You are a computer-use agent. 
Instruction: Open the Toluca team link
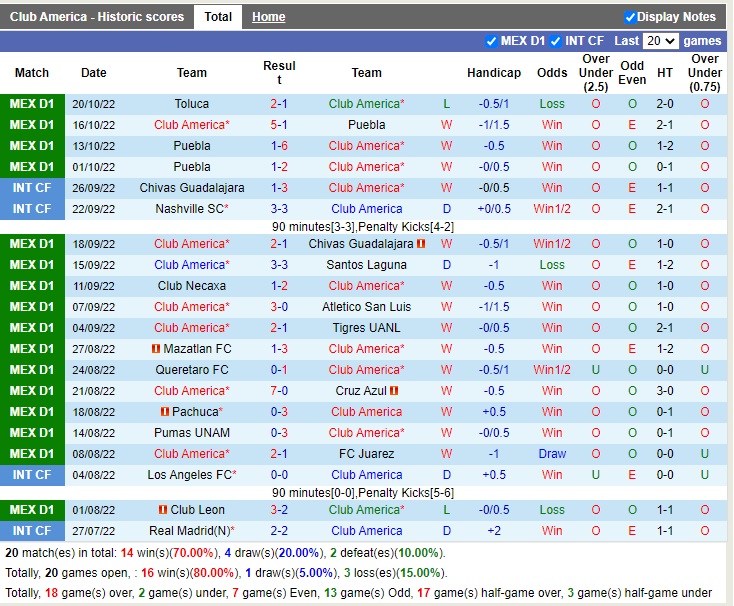pyautogui.click(x=192, y=104)
